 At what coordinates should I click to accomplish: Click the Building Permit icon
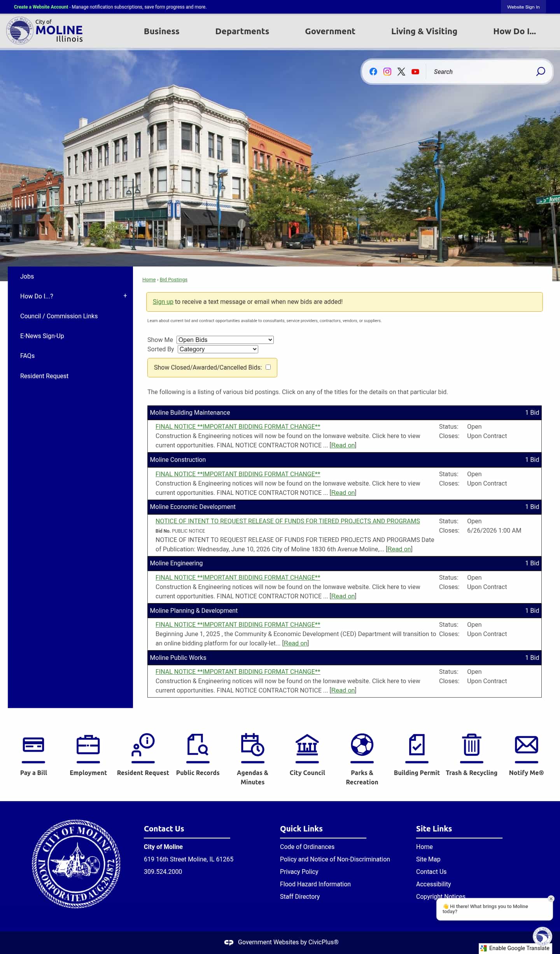coord(417,745)
